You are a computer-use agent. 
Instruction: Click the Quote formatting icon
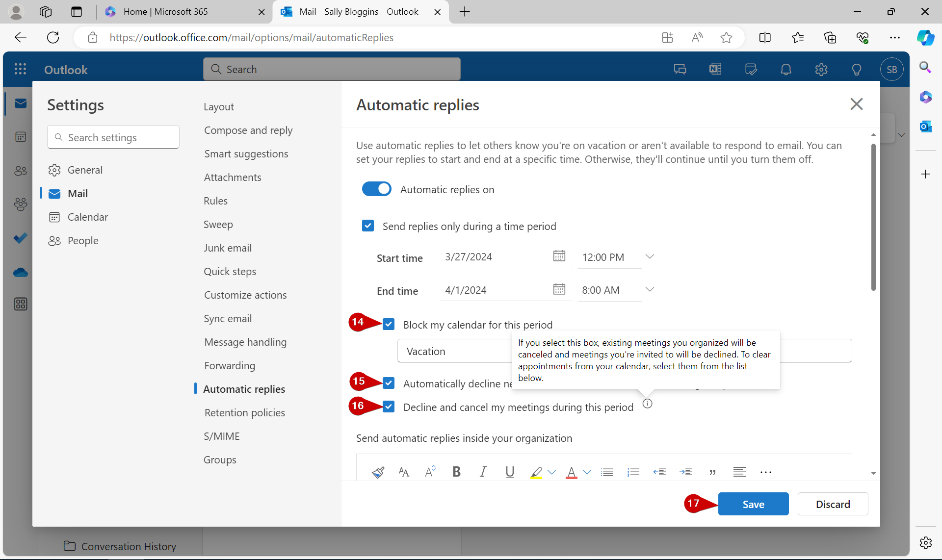[x=712, y=472]
